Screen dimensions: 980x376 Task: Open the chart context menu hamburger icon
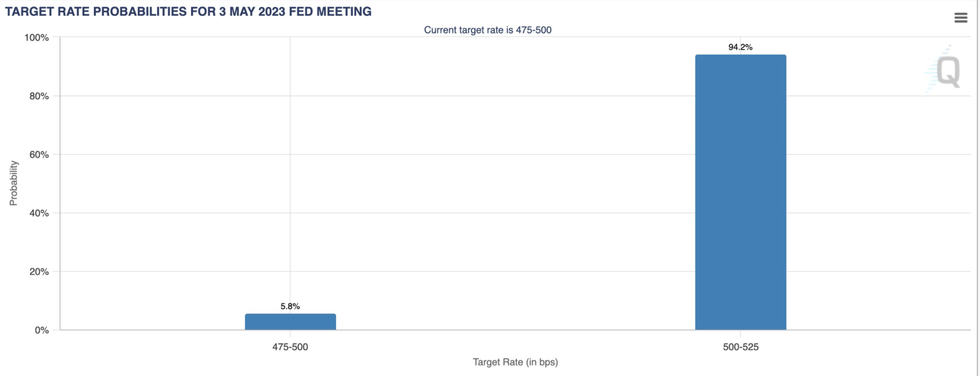[x=960, y=18]
